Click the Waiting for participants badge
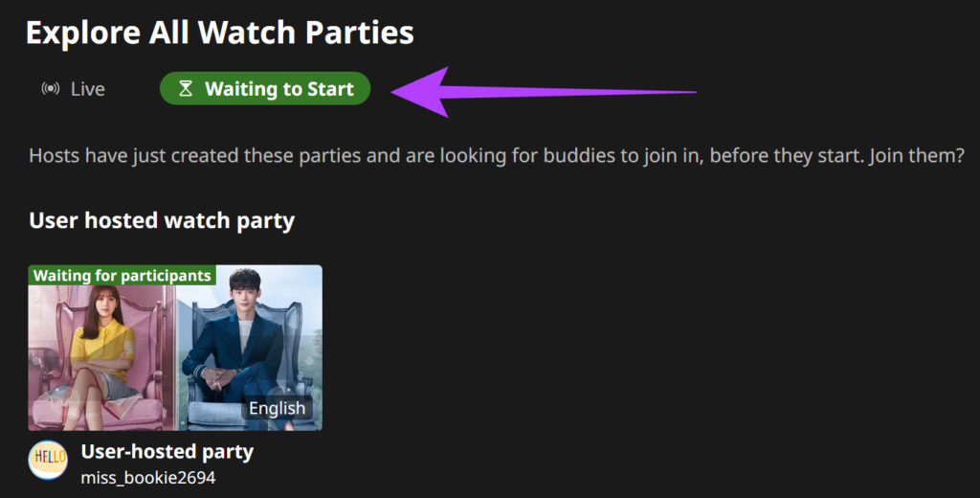 coord(122,276)
